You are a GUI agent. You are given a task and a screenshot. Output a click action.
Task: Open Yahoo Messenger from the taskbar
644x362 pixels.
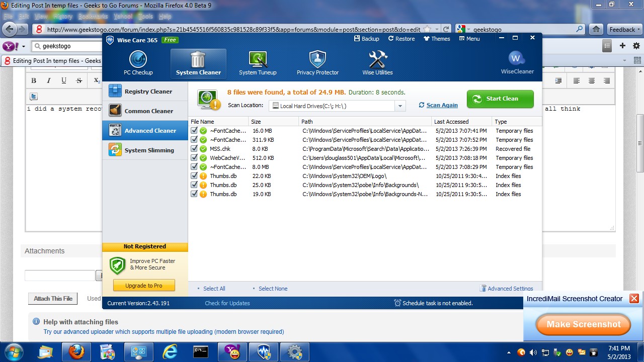pyautogui.click(x=232, y=352)
